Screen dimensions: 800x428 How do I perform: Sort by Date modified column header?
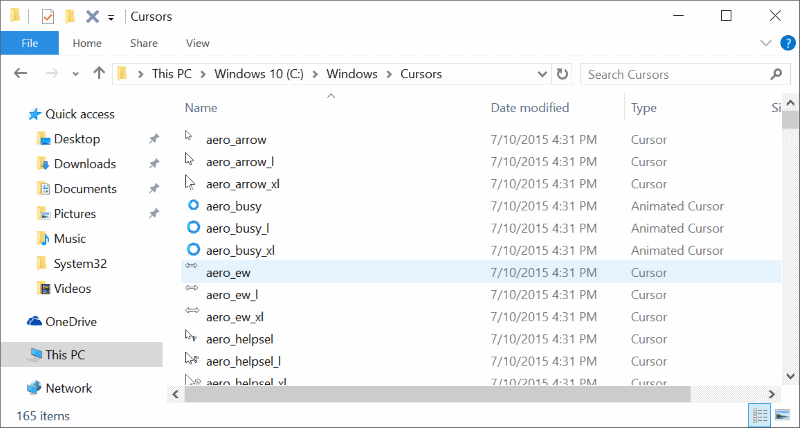(530, 108)
